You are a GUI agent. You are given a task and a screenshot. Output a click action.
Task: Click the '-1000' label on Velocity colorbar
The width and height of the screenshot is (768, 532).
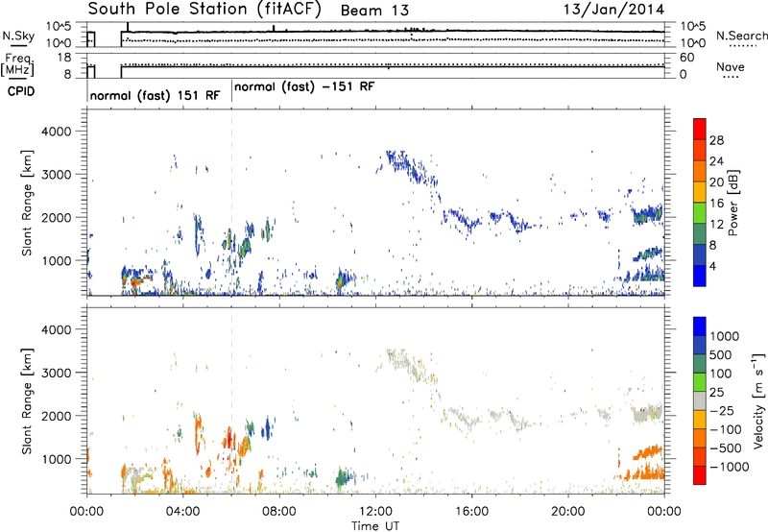point(730,467)
